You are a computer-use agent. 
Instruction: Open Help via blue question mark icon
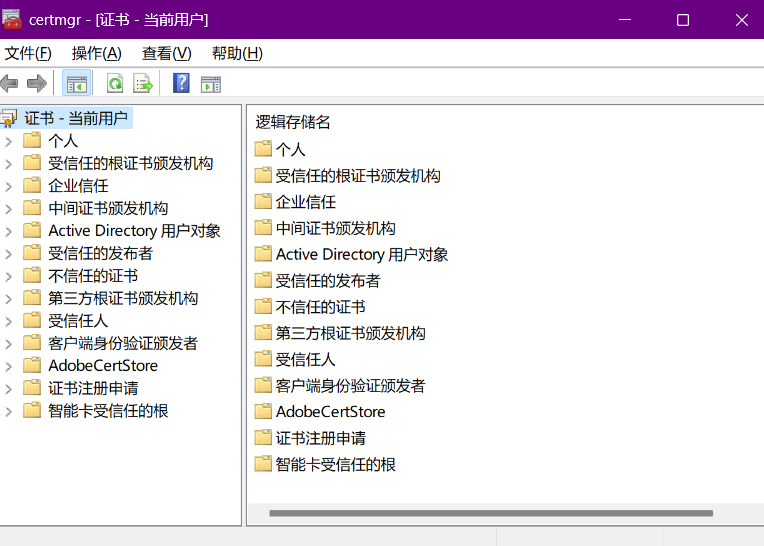click(x=181, y=84)
